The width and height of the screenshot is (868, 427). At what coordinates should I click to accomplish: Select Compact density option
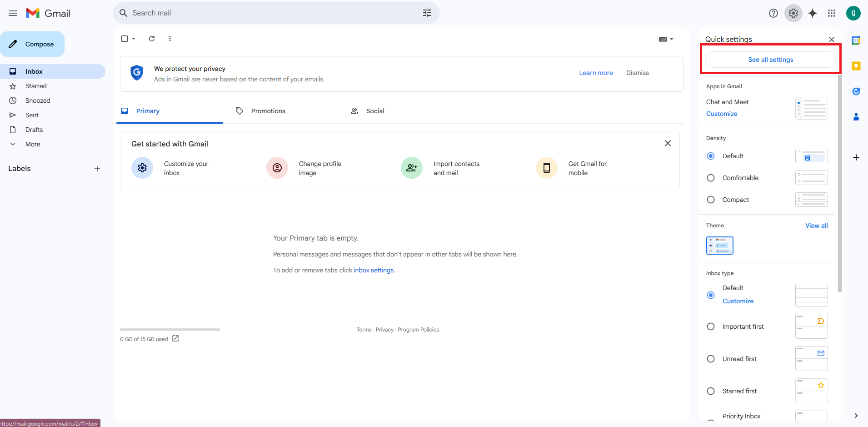tap(711, 200)
